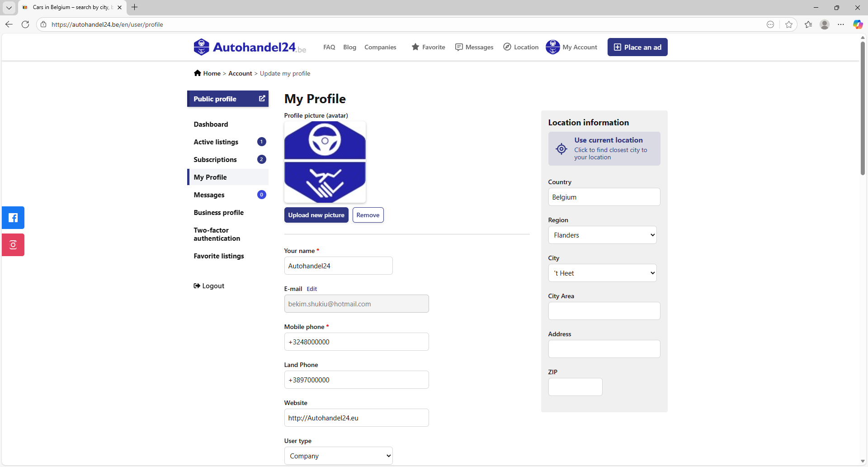Screen dimensions: 868x467
Task: Refresh the page in browser
Action: 25,24
